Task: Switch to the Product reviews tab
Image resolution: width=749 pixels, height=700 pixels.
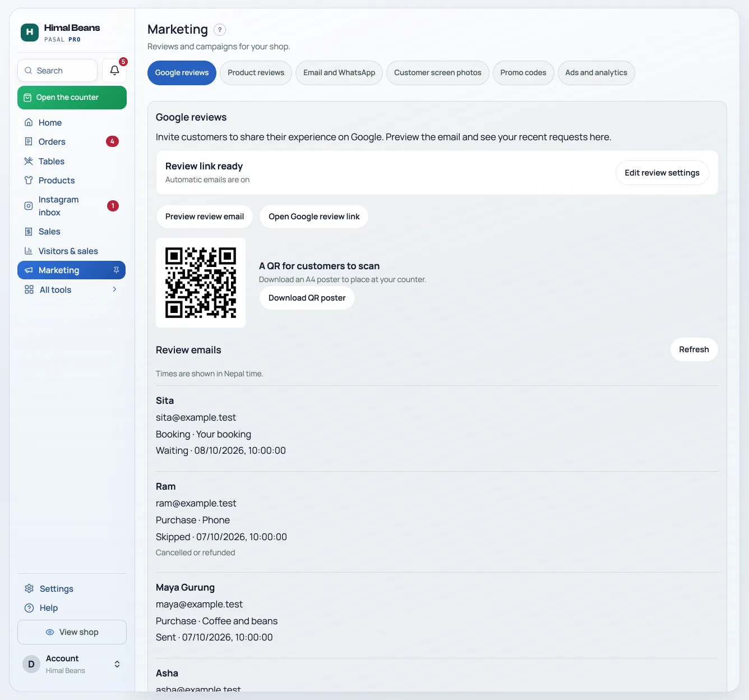Action: [x=256, y=73]
